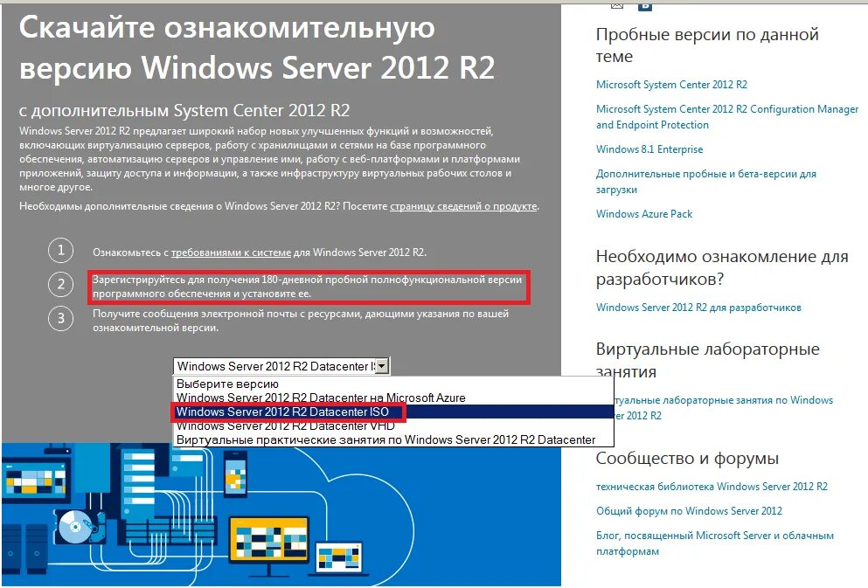Click heading 'Необходимо ознакомление для разработчиков?'
868x588 pixels.
click(722, 267)
